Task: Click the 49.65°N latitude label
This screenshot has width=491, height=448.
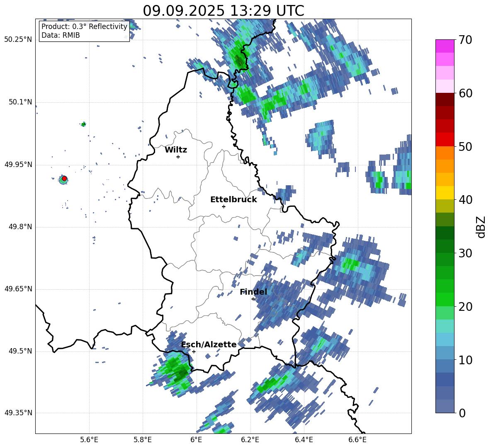Action: pos(18,289)
